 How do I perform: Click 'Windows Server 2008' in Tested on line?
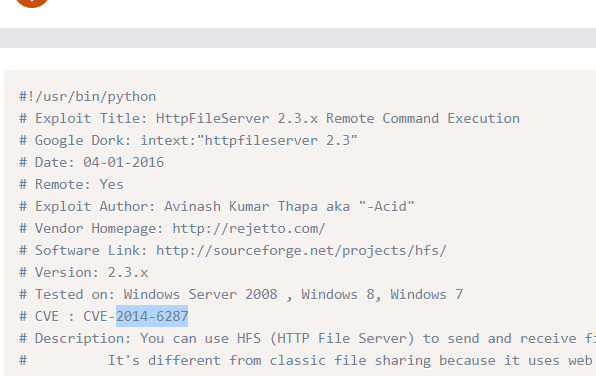tap(201, 295)
